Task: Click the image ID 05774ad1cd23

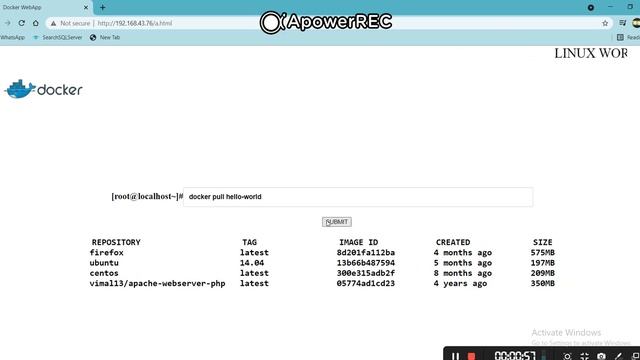Action: coord(366,283)
